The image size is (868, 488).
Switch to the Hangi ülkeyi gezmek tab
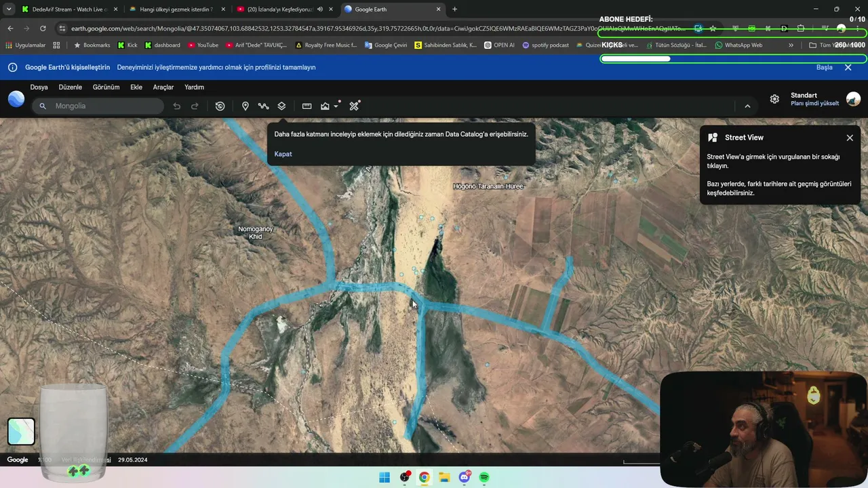[x=176, y=9]
